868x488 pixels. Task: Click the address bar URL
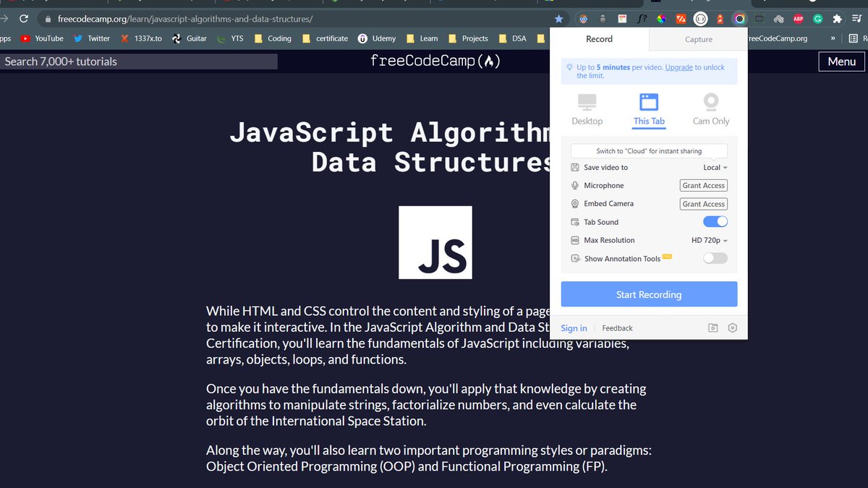point(185,19)
